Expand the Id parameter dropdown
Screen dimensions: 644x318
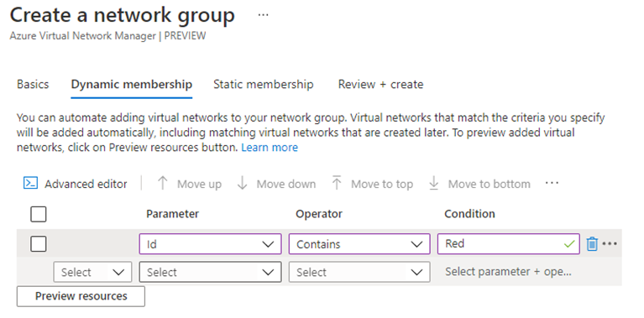click(x=210, y=244)
